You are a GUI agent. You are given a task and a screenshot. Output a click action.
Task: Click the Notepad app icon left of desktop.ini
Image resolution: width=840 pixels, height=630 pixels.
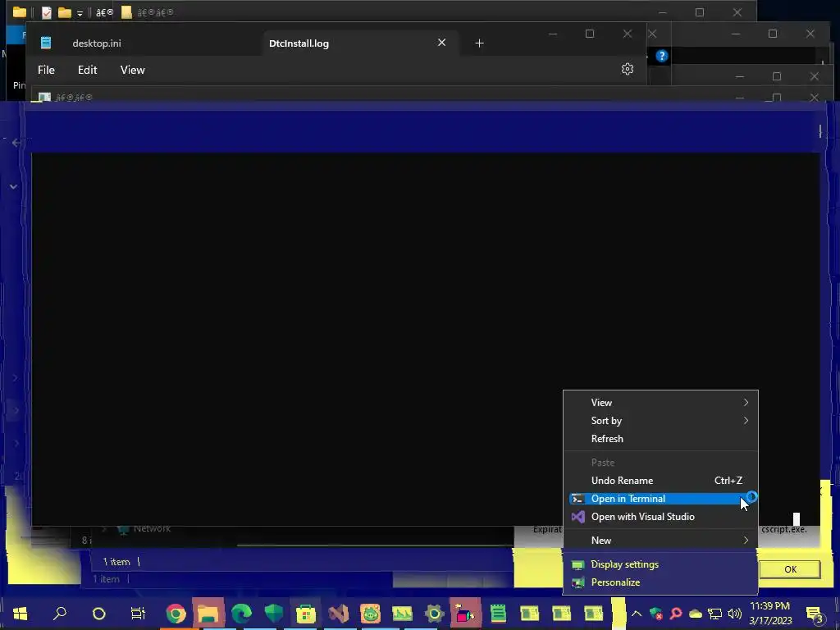click(x=46, y=43)
